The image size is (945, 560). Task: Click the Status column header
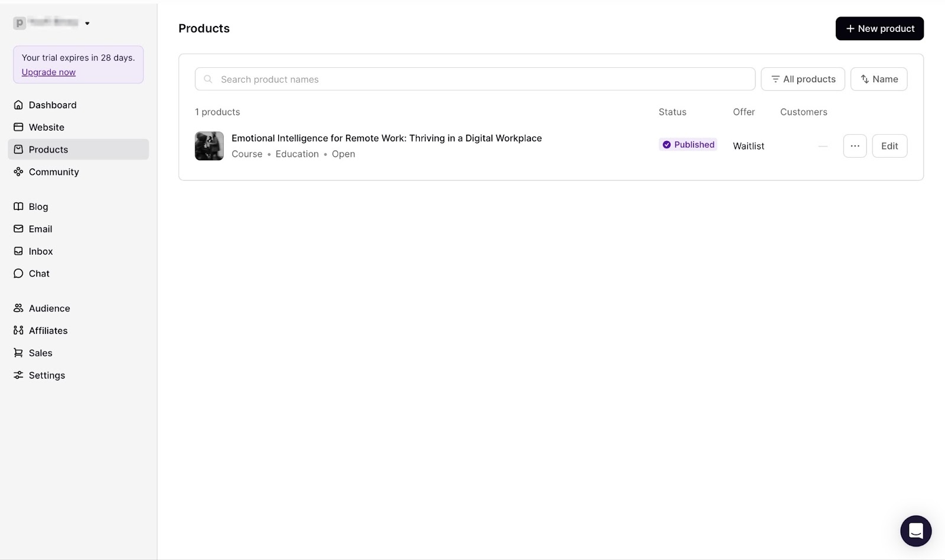[672, 112]
